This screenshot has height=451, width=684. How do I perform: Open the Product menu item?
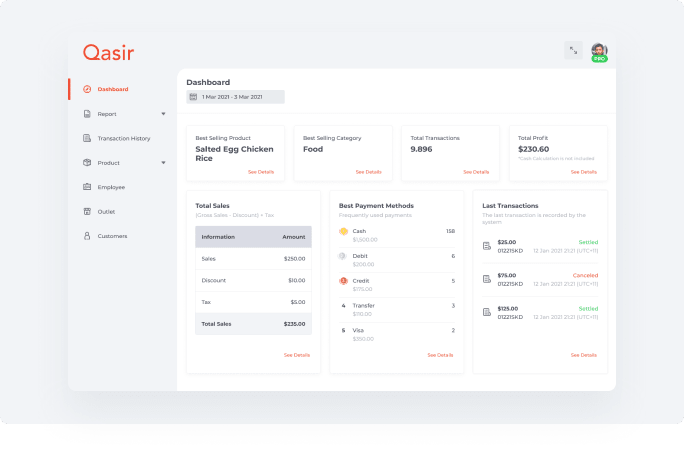(x=109, y=163)
